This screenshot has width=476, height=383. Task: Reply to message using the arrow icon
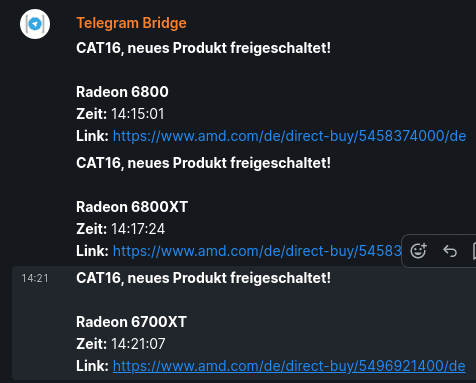tap(450, 251)
